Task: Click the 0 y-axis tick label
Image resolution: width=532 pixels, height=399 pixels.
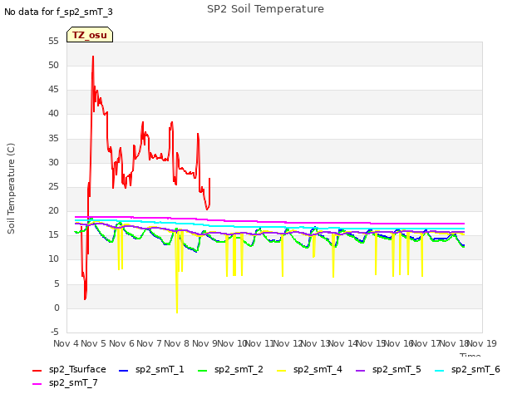Action: click(57, 308)
